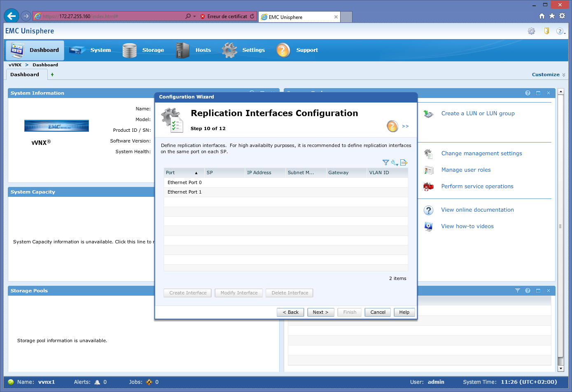
Task: Refresh the page using the reload icon
Action: (x=252, y=16)
